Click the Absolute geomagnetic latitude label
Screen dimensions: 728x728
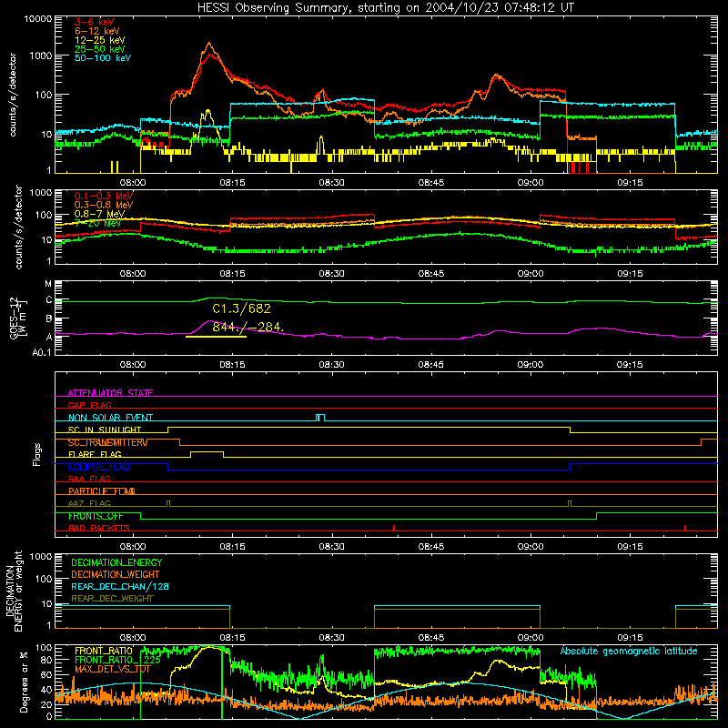tap(629, 651)
